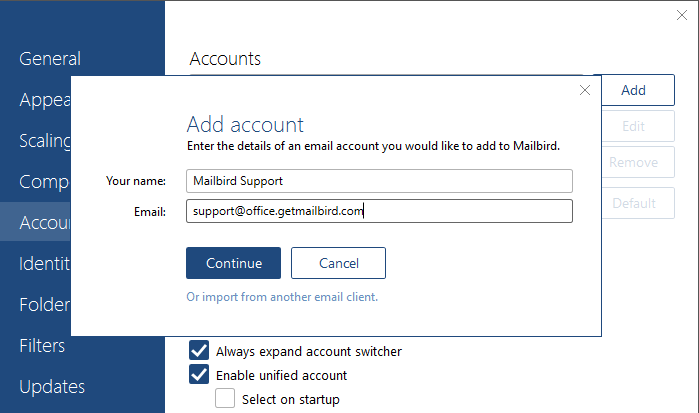The image size is (699, 413).
Task: Focus the Your name input field
Action: 379,181
